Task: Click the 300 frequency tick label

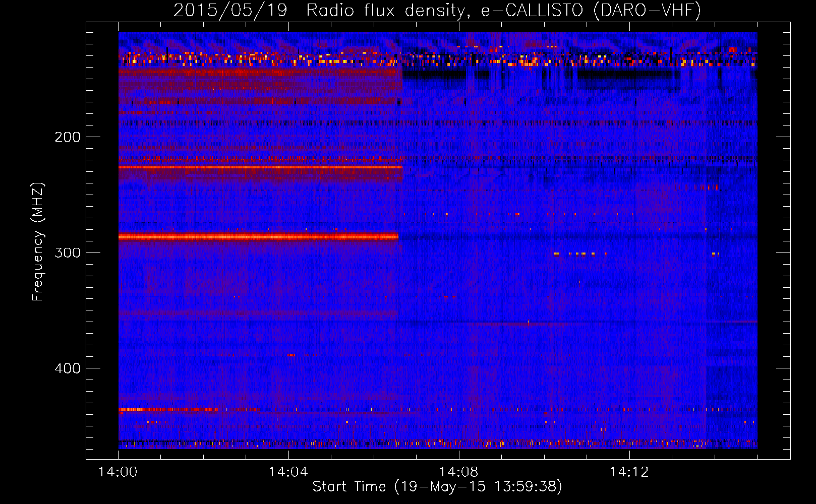Action: point(68,253)
